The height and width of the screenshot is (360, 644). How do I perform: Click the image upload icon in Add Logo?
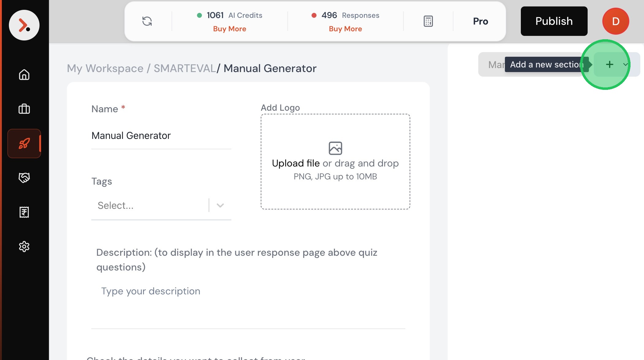[x=335, y=148]
